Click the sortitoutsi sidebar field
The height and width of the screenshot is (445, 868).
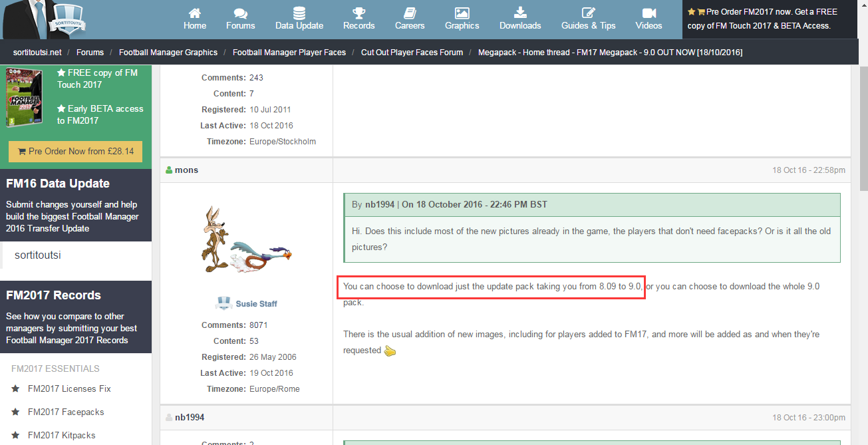coord(76,255)
